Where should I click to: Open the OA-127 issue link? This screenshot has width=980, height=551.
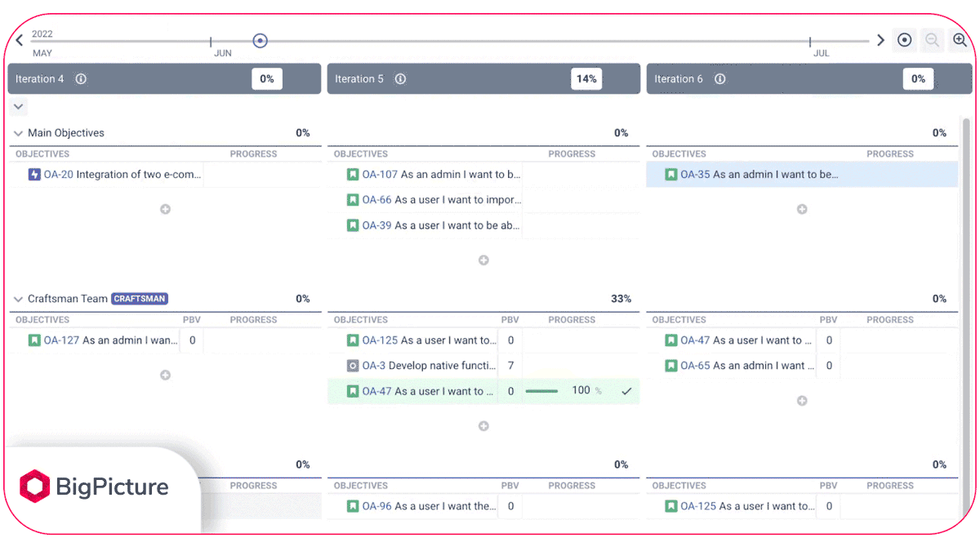62,340
